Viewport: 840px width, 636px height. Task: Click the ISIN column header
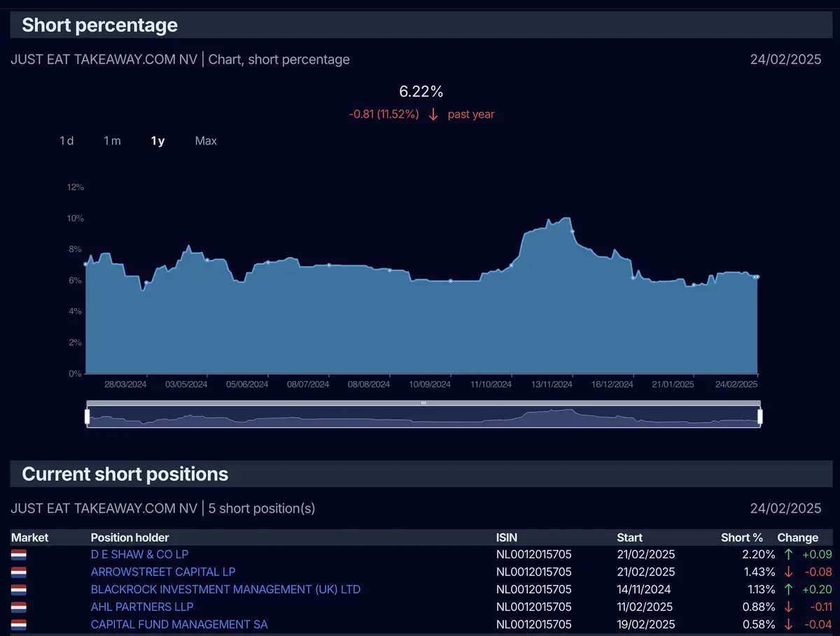click(x=508, y=537)
